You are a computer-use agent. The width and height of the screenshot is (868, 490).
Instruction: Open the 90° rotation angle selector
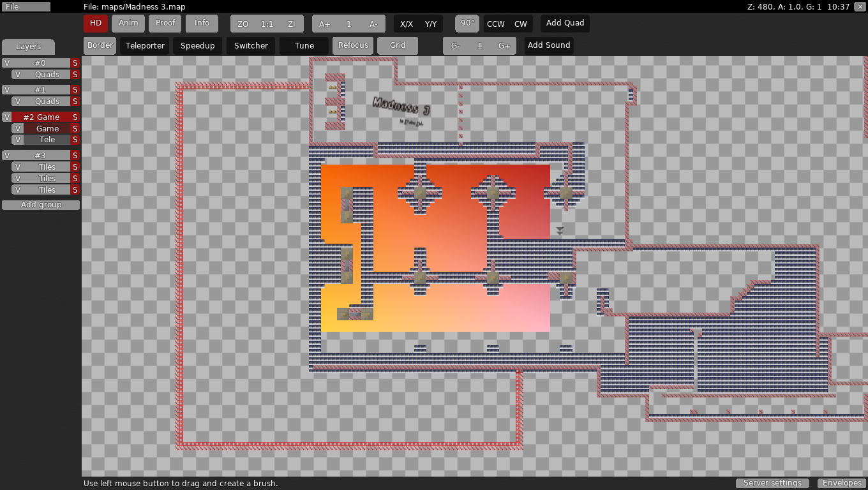coord(468,24)
